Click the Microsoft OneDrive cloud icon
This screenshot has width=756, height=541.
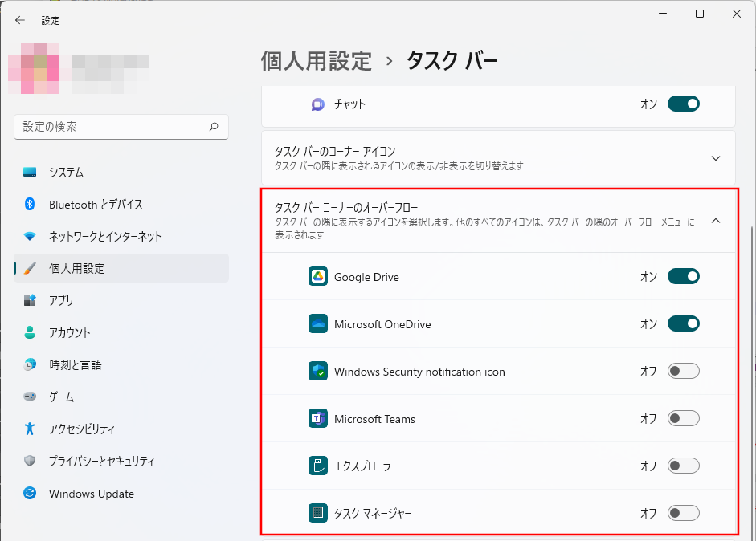[318, 324]
